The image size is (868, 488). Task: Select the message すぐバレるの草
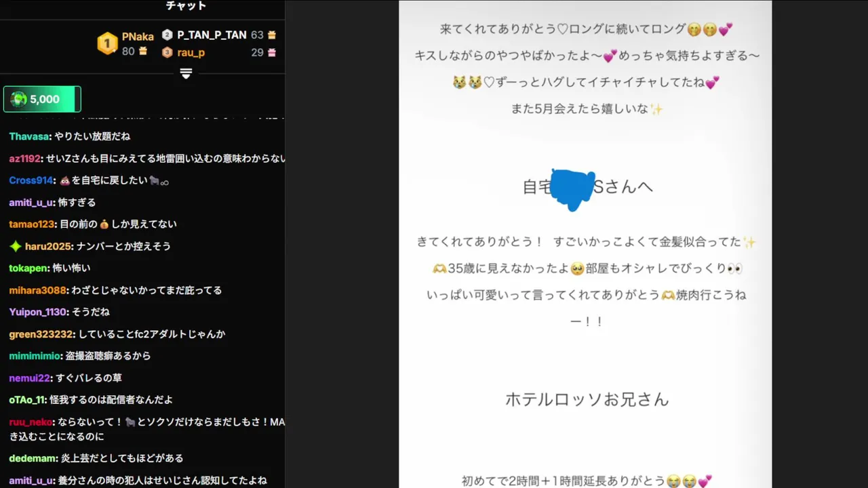87,378
